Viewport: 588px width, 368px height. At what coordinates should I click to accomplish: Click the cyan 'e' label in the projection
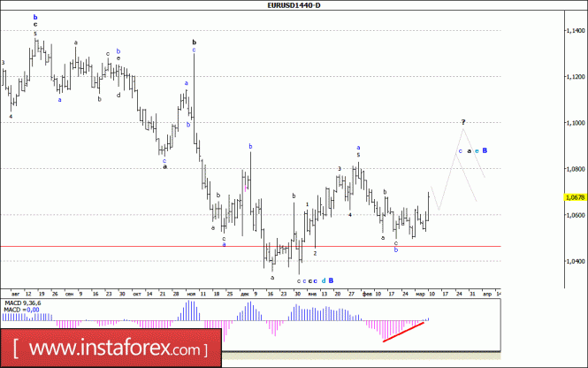[x=477, y=151]
